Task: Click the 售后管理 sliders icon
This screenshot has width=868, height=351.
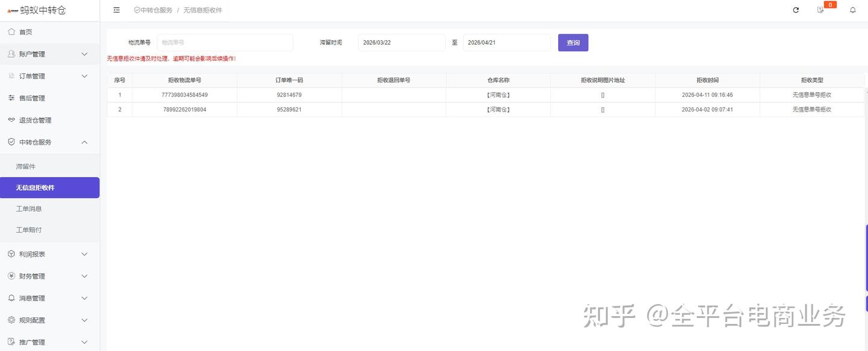Action: (11, 98)
